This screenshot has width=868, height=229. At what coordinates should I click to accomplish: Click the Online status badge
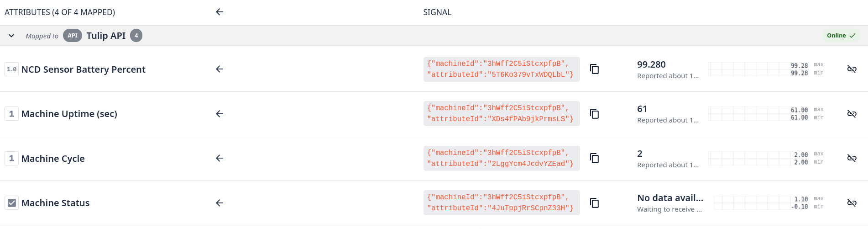click(x=841, y=36)
